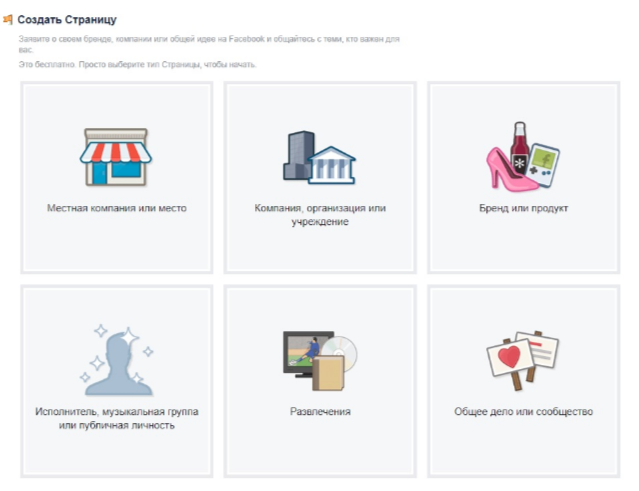Click the description text mentioning Facebook
Image resolution: width=639 pixels, height=491 pixels.
pyautogui.click(x=209, y=44)
